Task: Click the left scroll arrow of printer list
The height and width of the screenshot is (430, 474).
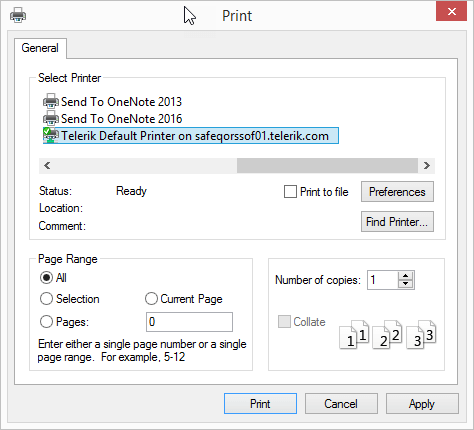Action: (x=47, y=165)
